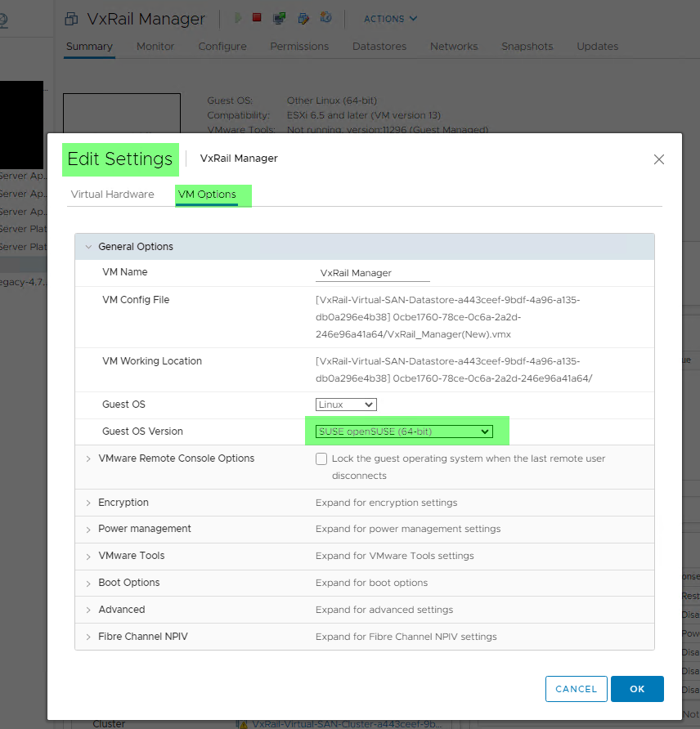Collapse the General Options section
700x729 pixels.
(88, 247)
